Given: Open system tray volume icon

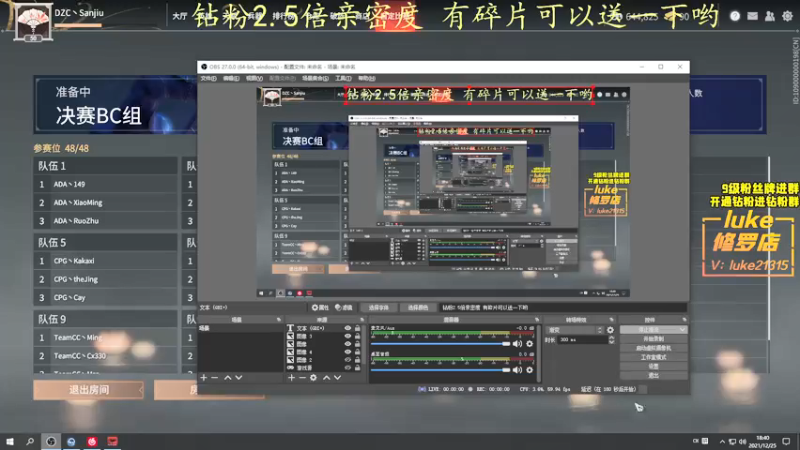Looking at the screenshot, I should pyautogui.click(x=742, y=441).
